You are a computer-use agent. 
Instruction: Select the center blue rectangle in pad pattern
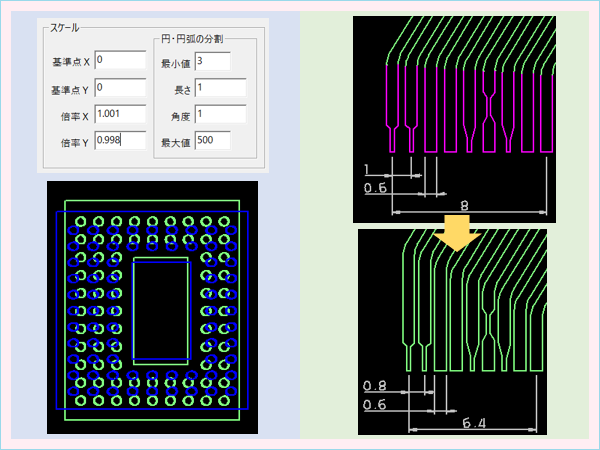[x=161, y=310]
